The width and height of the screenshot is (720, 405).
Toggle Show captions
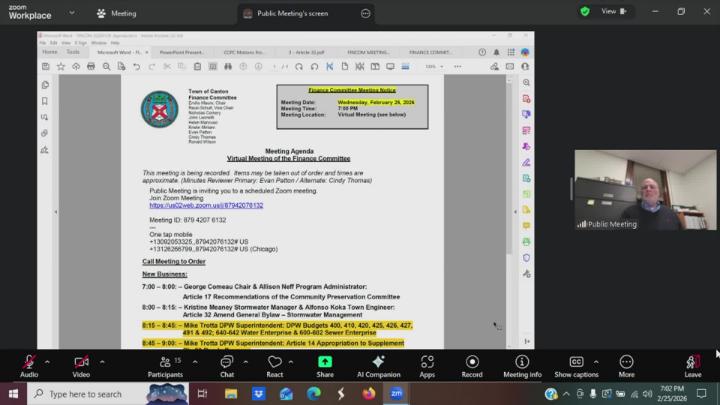(576, 364)
